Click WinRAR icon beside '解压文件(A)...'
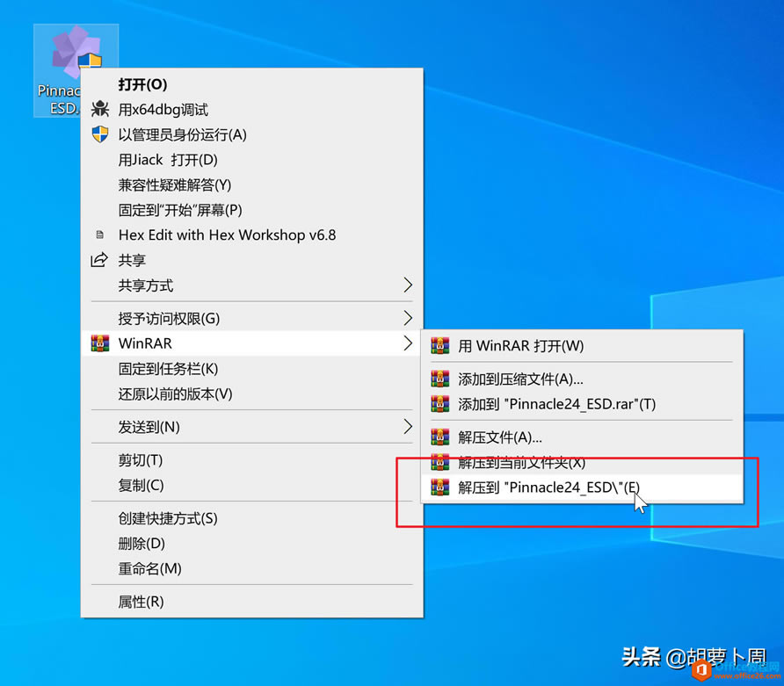Image resolution: width=784 pixels, height=686 pixels. tap(440, 437)
